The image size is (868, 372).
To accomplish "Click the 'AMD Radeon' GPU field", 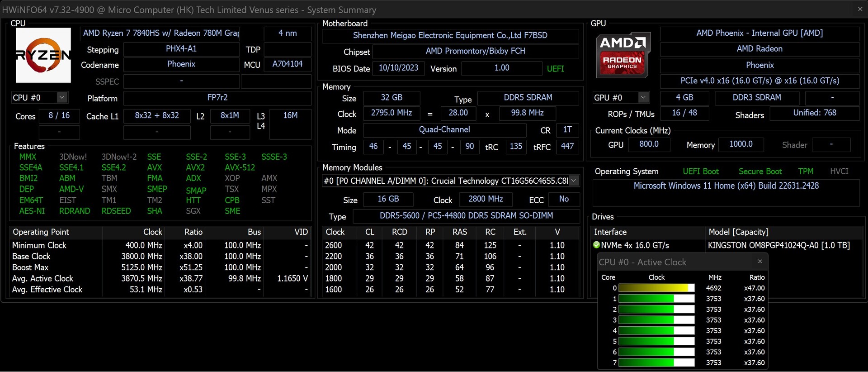I will coord(759,49).
